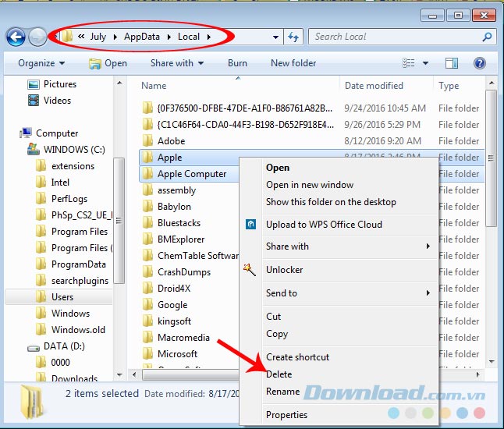
Task: Click the New folder button
Action: pyautogui.click(x=293, y=63)
